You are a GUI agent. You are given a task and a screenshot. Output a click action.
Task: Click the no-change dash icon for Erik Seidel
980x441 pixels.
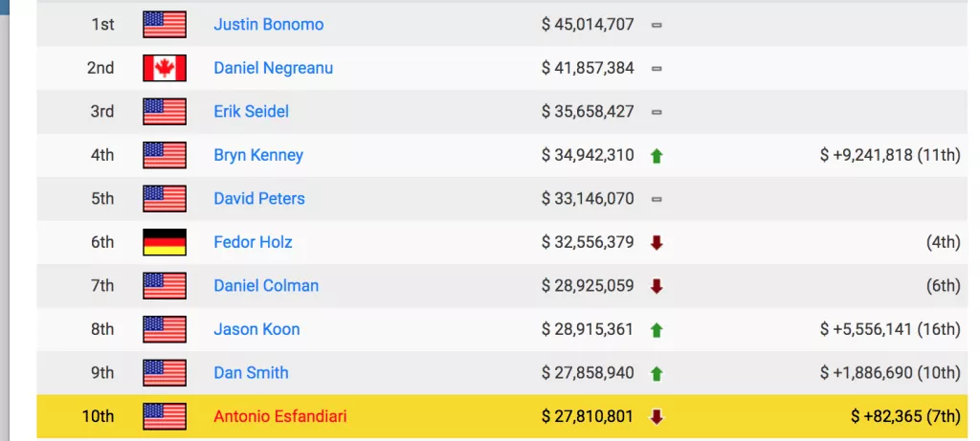[x=657, y=112]
